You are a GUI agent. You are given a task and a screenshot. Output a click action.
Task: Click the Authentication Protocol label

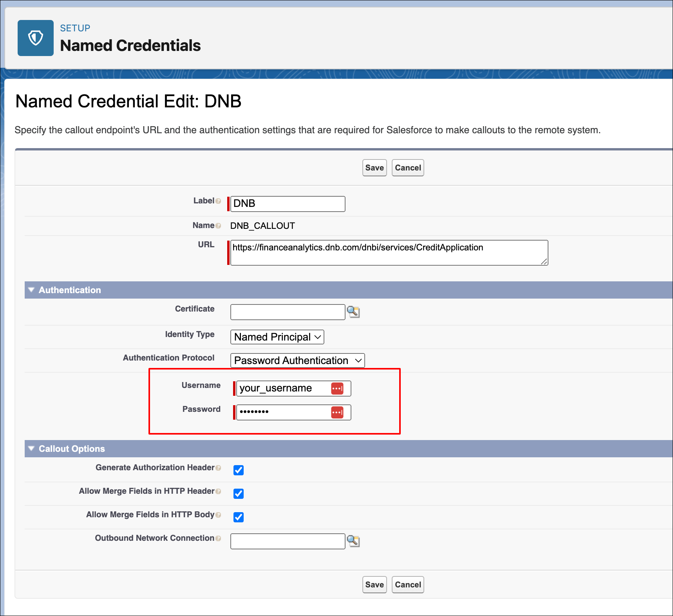pos(169,358)
